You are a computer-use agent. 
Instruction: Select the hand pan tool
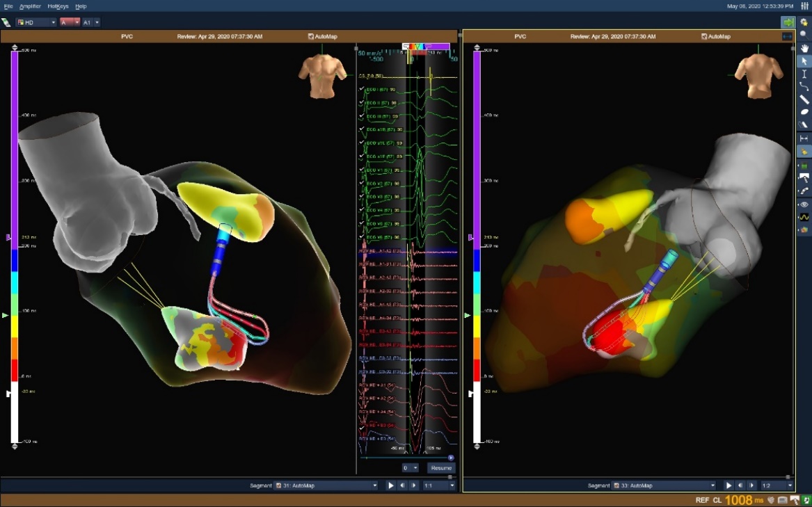(804, 48)
